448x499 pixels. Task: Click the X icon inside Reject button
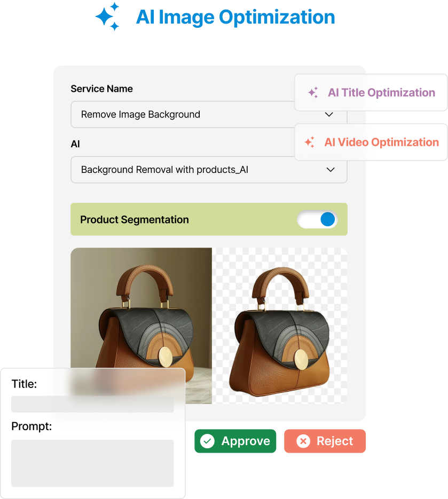coord(303,441)
